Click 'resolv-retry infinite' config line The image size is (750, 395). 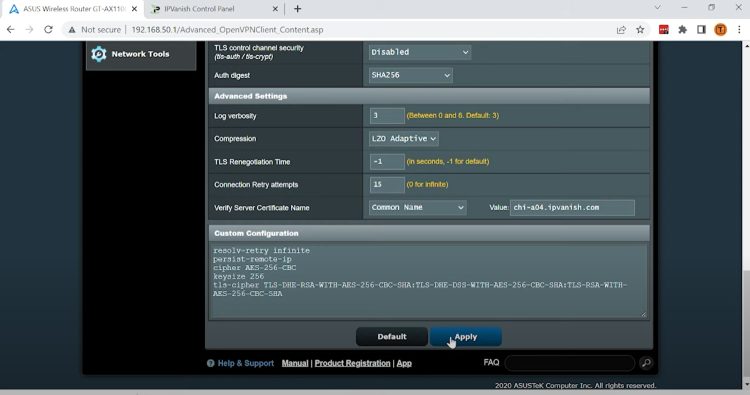[261, 251]
